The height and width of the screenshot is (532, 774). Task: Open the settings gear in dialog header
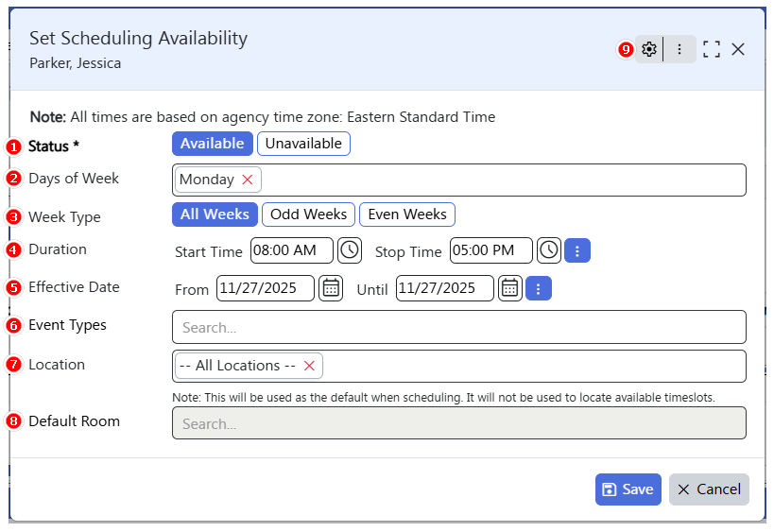click(648, 49)
